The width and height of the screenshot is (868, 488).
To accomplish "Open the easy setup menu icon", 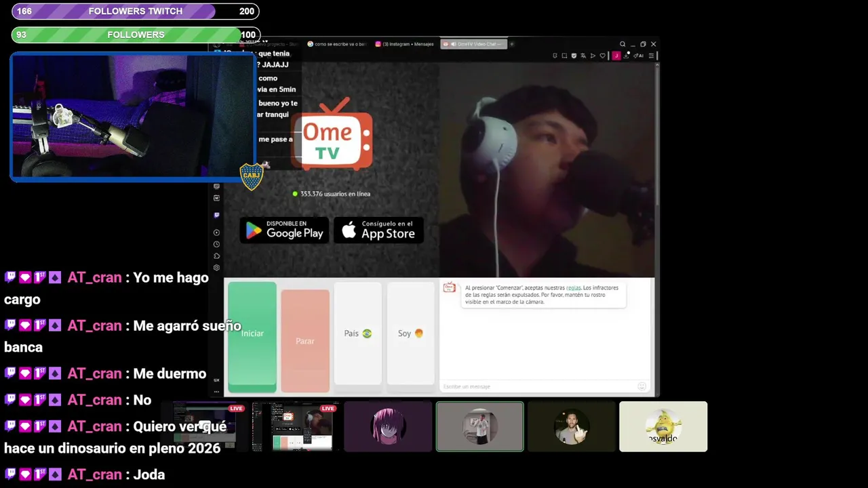I will click(651, 56).
